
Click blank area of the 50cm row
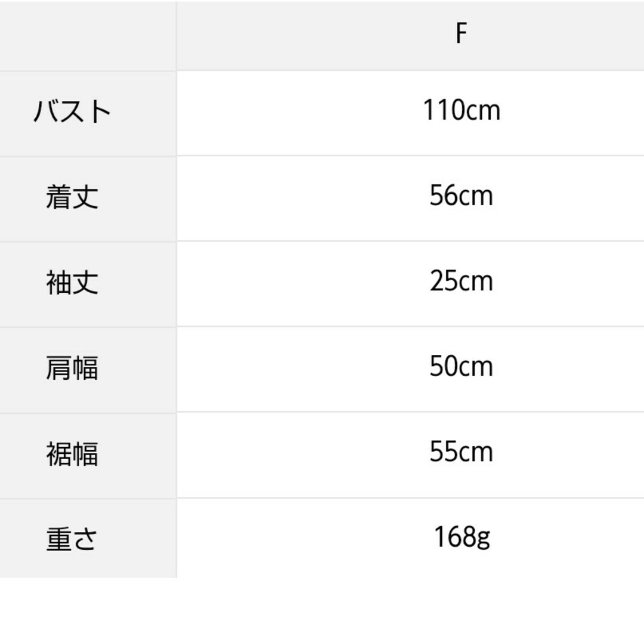[287, 369]
